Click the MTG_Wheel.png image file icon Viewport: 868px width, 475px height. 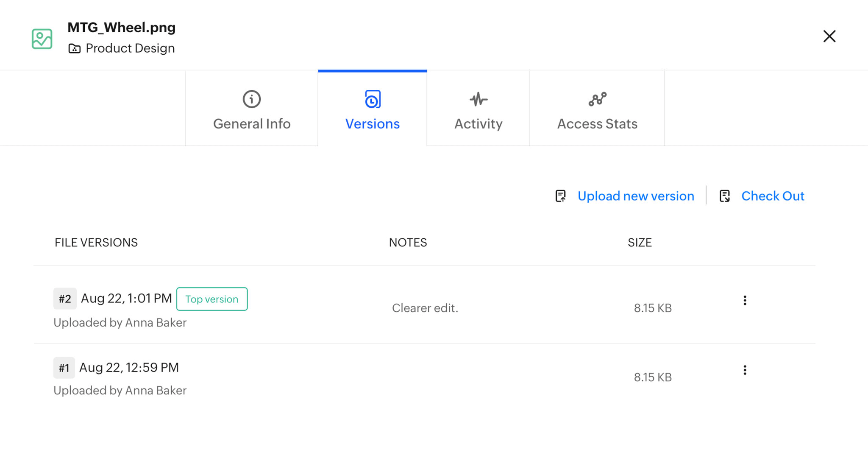point(42,39)
